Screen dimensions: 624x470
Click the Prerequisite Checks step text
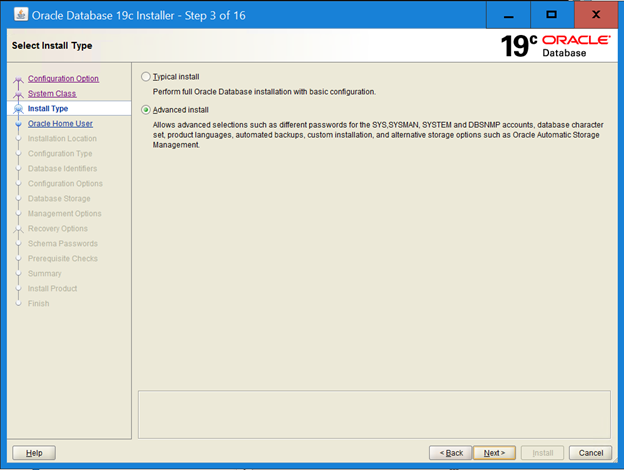tap(62, 259)
